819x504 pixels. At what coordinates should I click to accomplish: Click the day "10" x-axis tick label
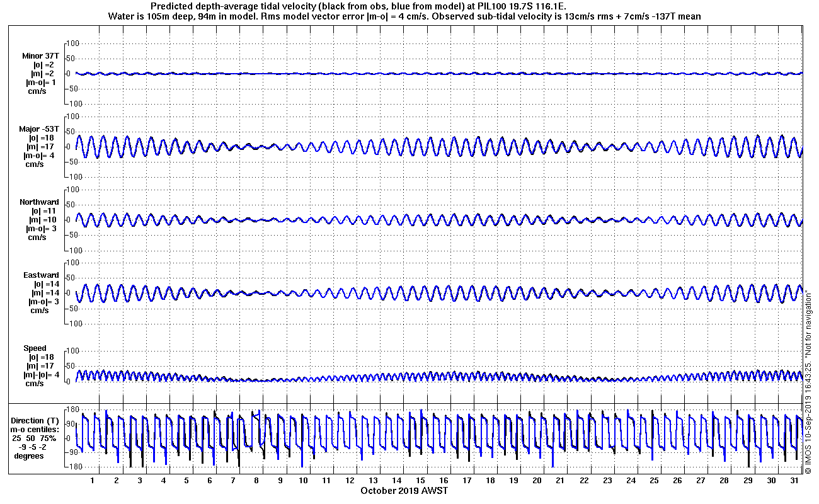(x=303, y=480)
